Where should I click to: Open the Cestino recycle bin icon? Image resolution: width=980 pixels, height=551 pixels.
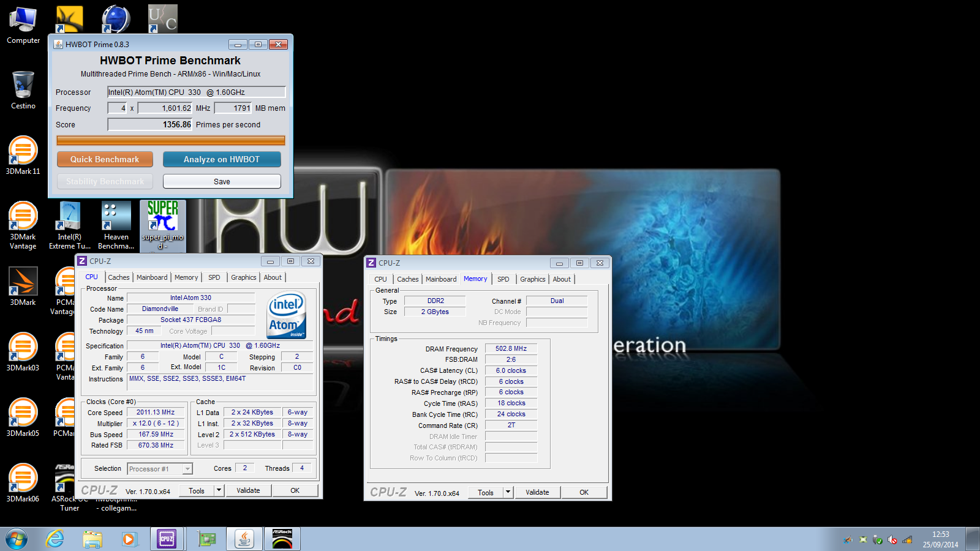[23, 91]
